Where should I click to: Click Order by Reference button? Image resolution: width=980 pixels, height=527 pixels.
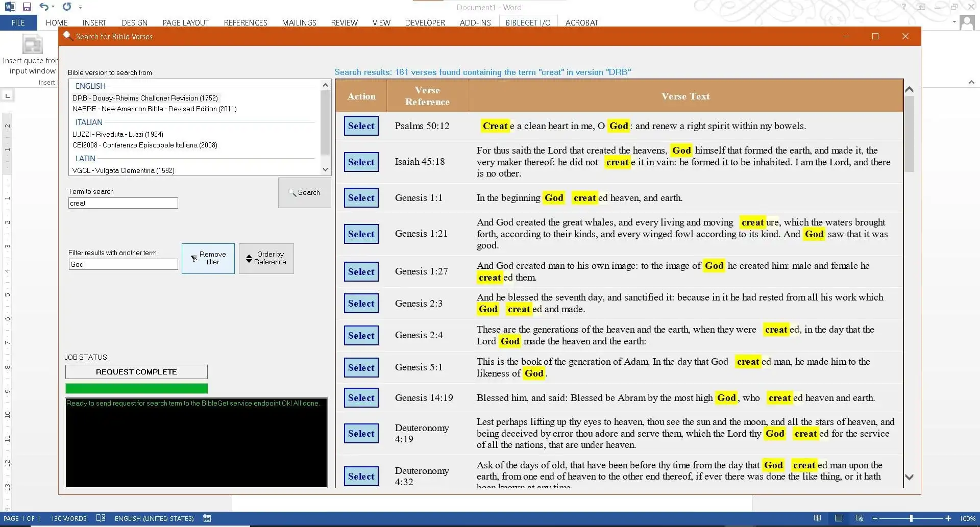point(266,258)
